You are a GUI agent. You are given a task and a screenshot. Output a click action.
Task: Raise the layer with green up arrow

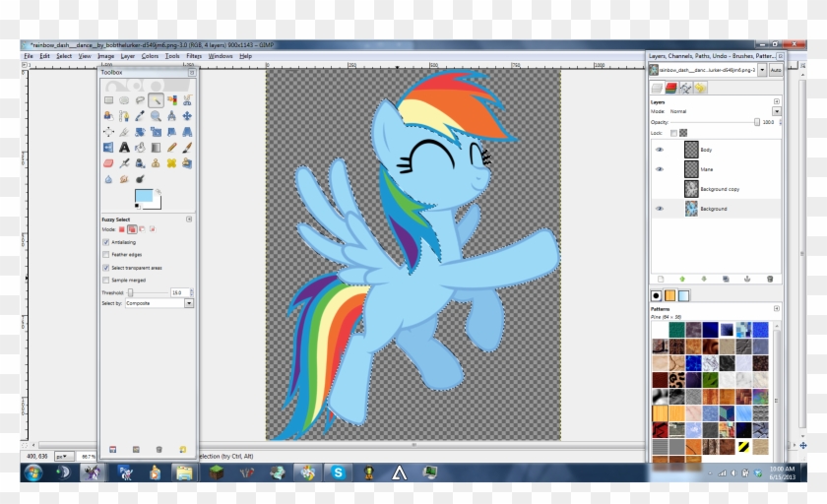[682, 279]
